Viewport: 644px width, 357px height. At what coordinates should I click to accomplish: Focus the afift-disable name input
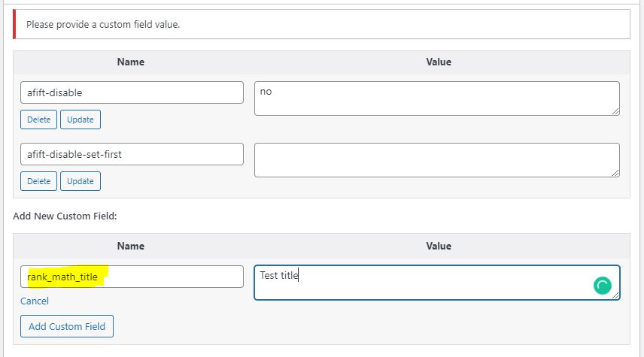pos(132,92)
